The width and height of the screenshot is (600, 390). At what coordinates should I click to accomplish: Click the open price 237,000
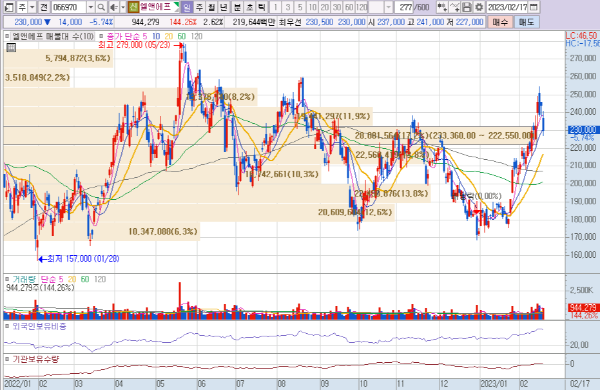tap(391, 22)
